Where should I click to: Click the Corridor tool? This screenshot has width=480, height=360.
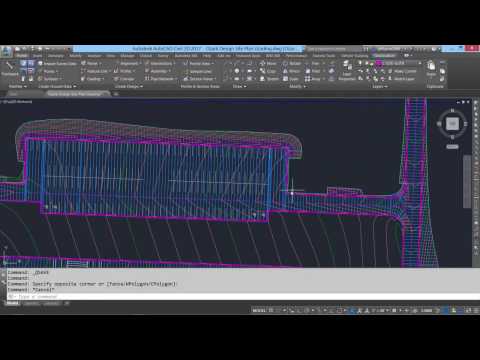[x=124, y=79]
